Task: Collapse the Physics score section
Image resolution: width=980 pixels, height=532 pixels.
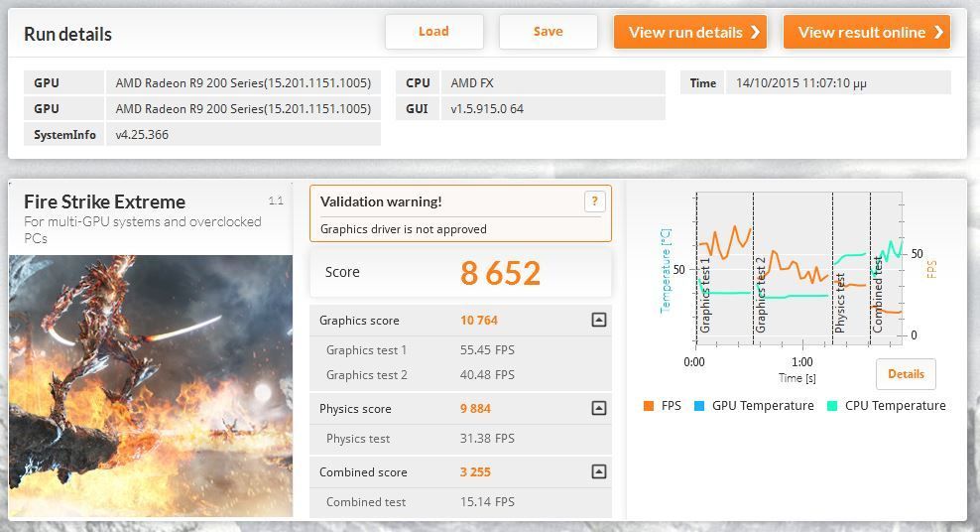Action: point(598,409)
